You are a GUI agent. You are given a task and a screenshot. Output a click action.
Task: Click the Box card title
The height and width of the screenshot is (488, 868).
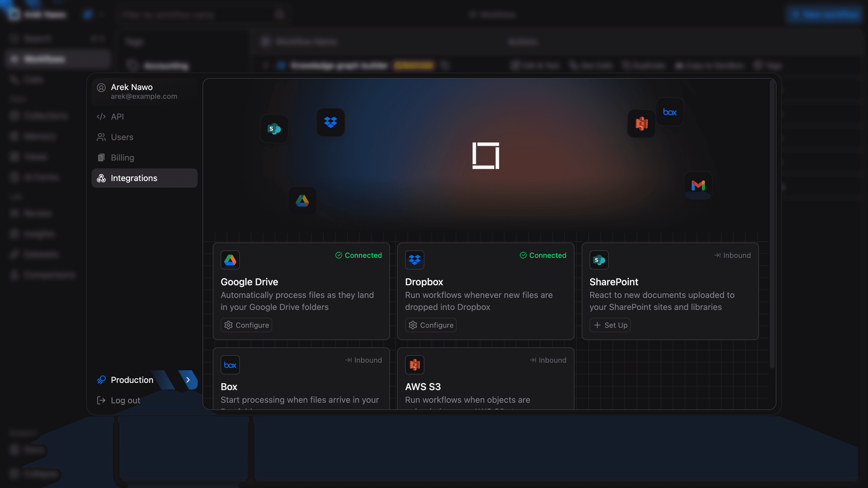[229, 386]
